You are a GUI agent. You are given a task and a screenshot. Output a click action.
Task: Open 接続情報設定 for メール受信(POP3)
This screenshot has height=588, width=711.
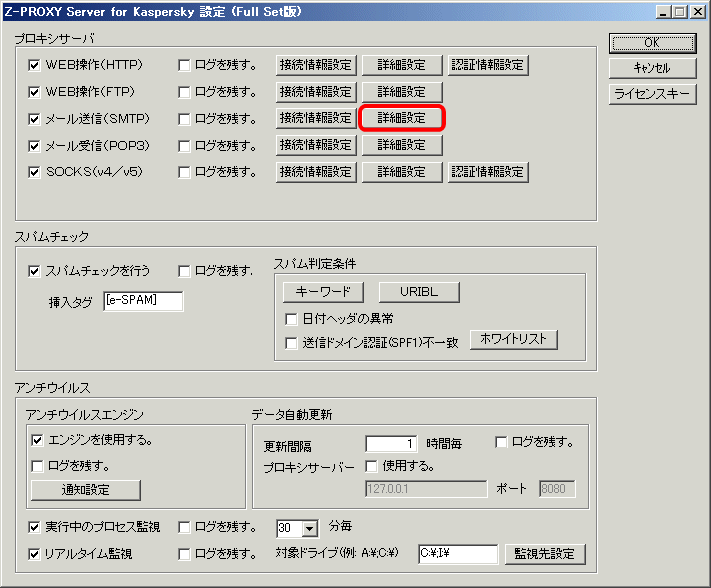(x=316, y=145)
